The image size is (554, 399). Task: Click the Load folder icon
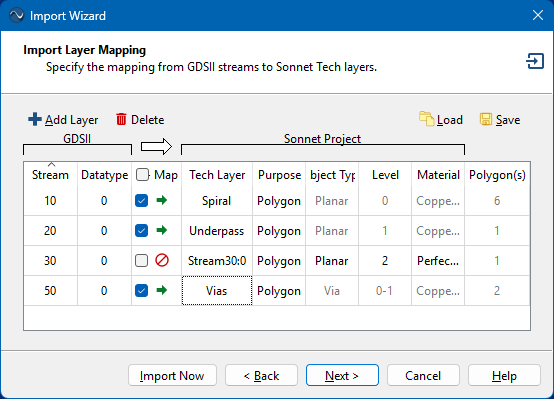pos(426,119)
